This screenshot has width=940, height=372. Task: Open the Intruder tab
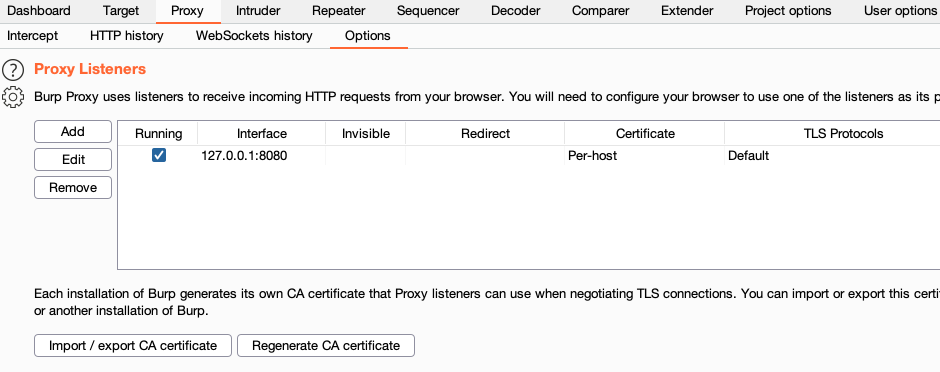(x=258, y=11)
